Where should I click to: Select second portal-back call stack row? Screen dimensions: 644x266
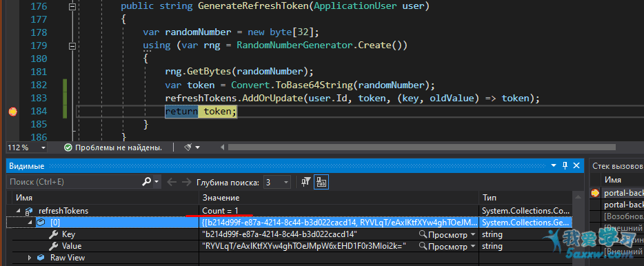(x=623, y=205)
